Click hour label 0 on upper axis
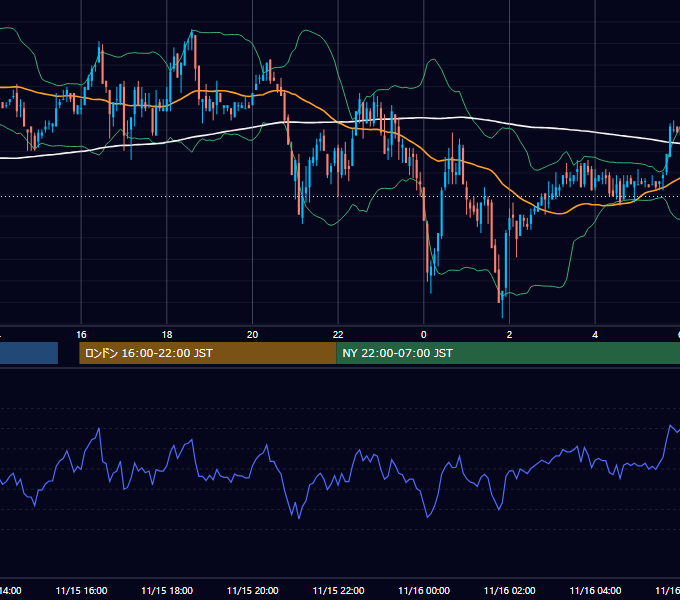The image size is (680, 600). pyautogui.click(x=424, y=335)
